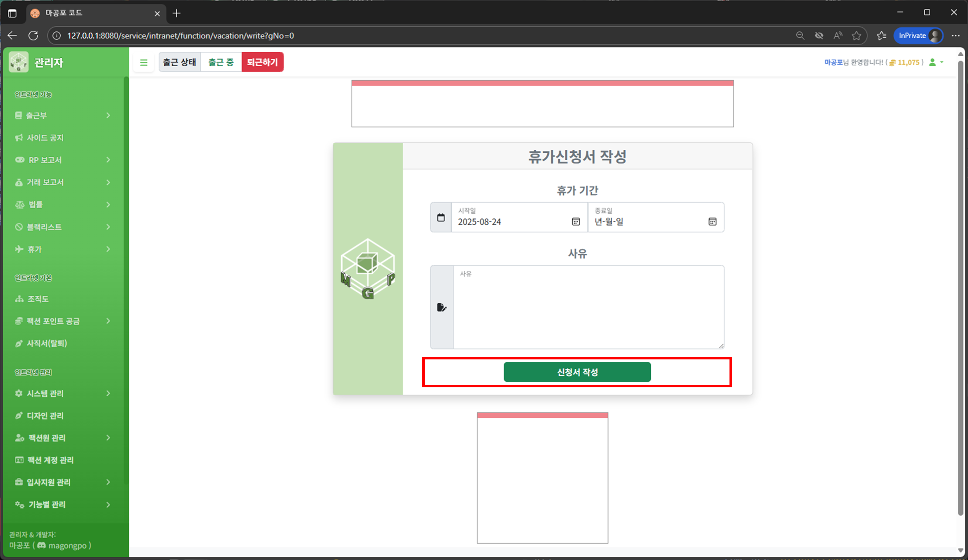
Task: Open the favorites list icon
Action: (881, 36)
